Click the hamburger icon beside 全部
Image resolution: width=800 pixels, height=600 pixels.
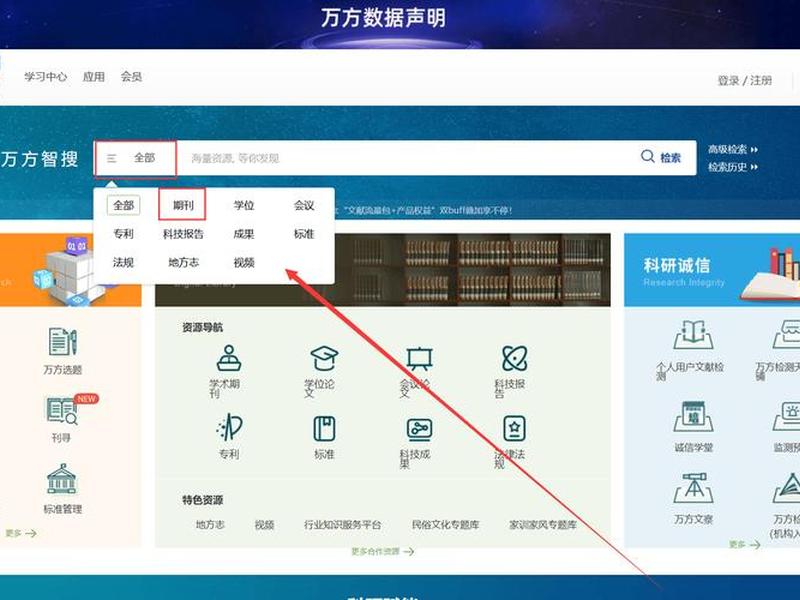pyautogui.click(x=111, y=159)
